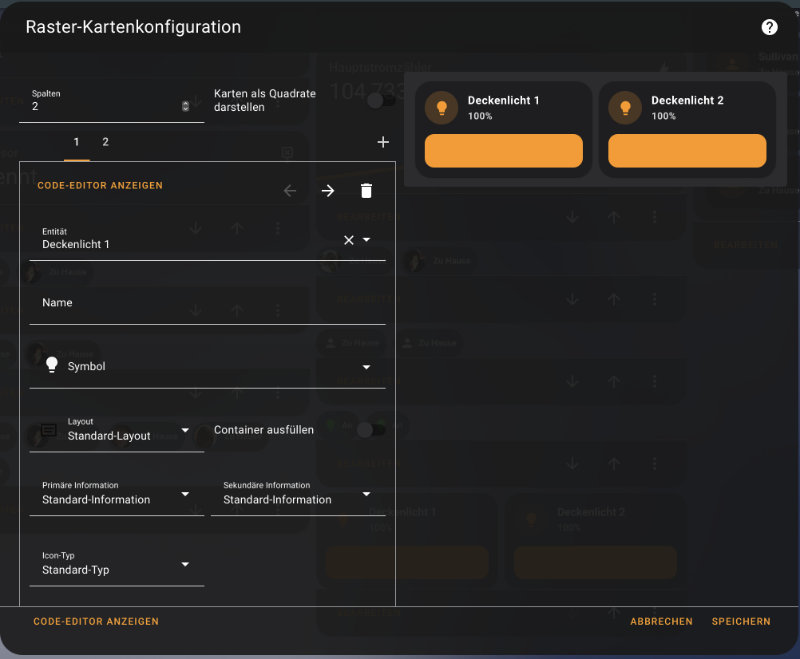Viewport: 800px width, 659px height.
Task: Click Deckenlicht 1 bulb icon in preview
Action: click(x=441, y=108)
